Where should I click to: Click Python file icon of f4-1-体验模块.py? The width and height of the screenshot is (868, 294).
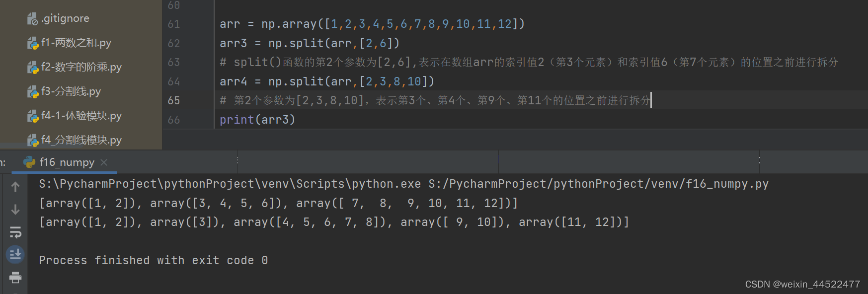click(32, 116)
